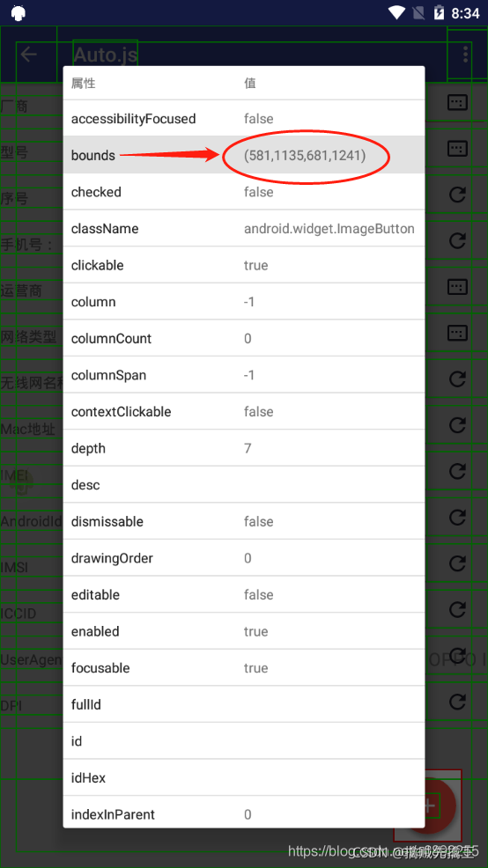This screenshot has width=488, height=868.
Task: Select the clickable property row
Action: [x=244, y=265]
